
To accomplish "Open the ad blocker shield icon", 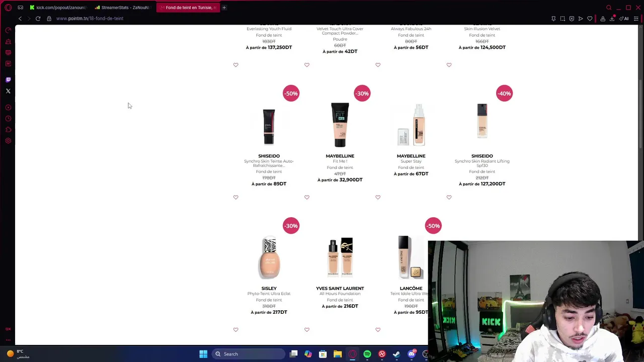I will tap(572, 19).
